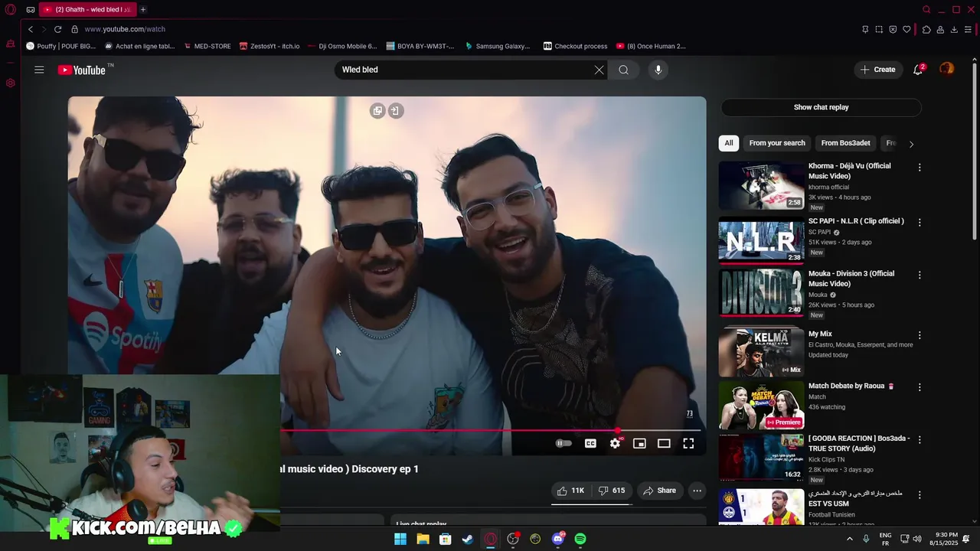Select From your search chip

(777, 143)
